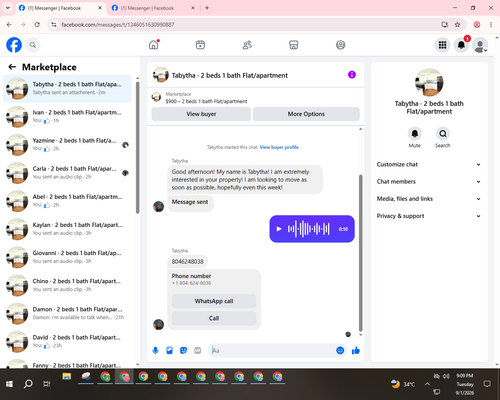Open the Giovanni conversation
Image resolution: width=500 pixels, height=400 pixels.
coord(67,257)
